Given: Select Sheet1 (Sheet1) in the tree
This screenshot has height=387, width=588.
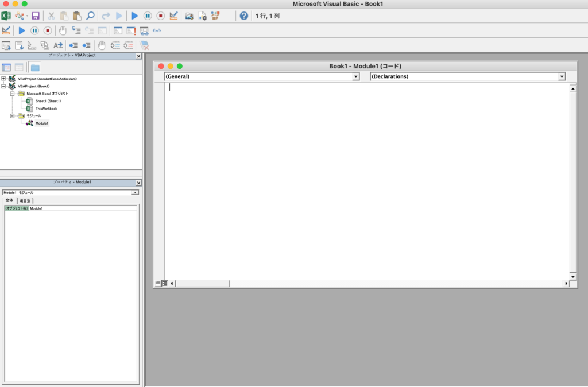Looking at the screenshot, I should (x=48, y=101).
